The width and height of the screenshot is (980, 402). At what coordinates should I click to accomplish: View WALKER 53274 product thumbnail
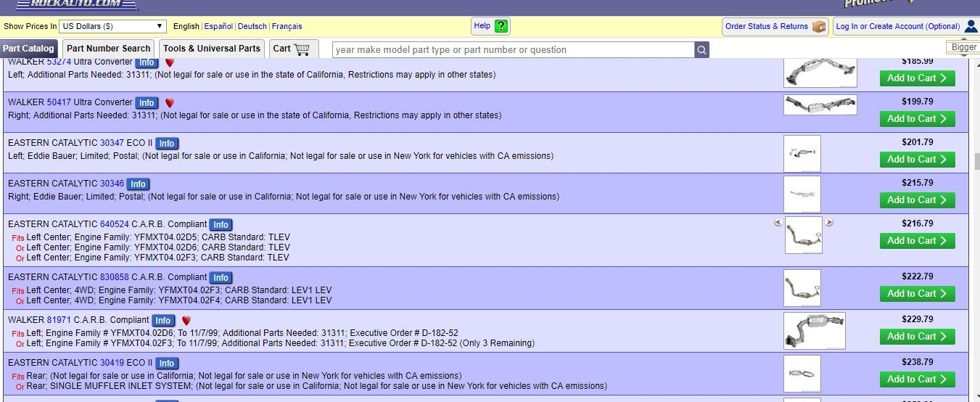(820, 73)
